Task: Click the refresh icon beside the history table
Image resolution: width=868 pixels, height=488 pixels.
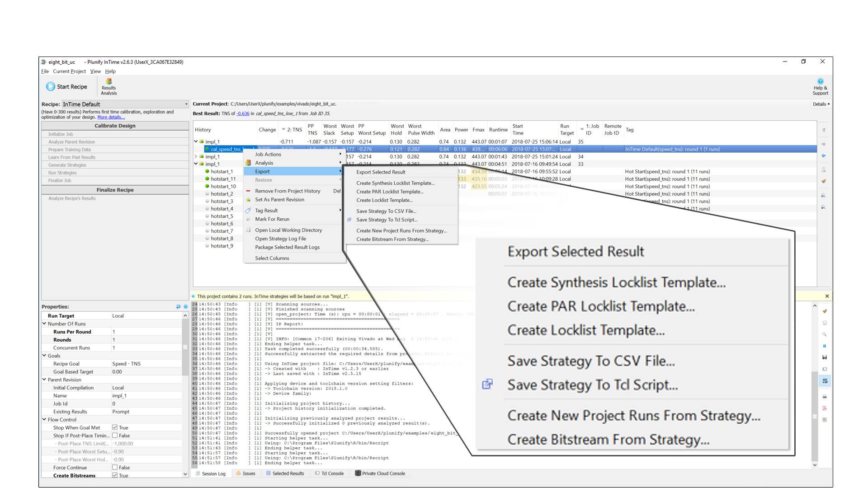Action: (x=824, y=130)
